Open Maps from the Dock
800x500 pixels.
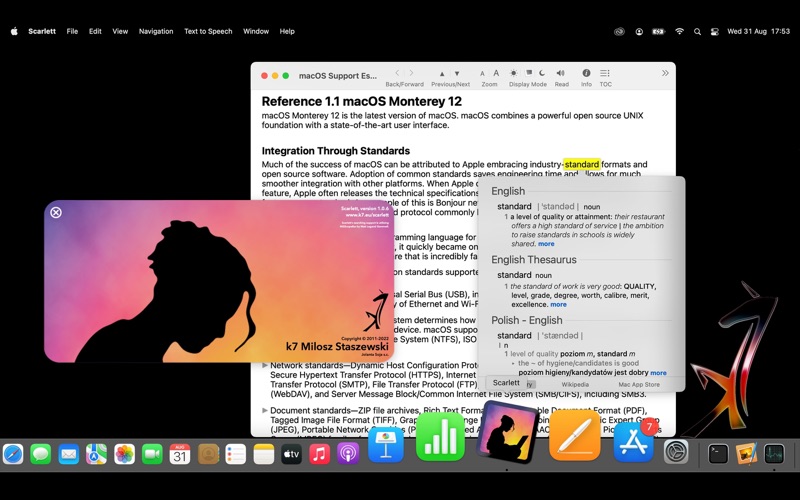96,454
